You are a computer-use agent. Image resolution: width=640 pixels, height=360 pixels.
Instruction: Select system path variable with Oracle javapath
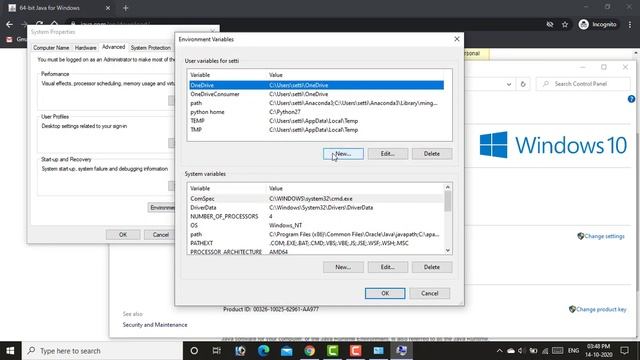pos(316,234)
